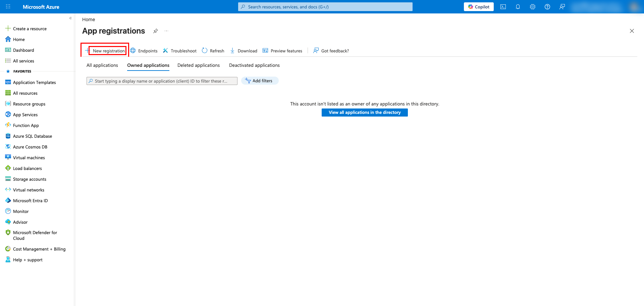Click Add filters
The height and width of the screenshot is (306, 644).
click(x=260, y=81)
